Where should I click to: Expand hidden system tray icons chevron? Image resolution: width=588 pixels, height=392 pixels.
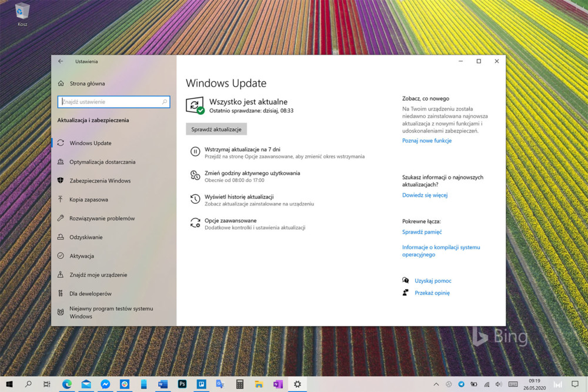[436, 384]
